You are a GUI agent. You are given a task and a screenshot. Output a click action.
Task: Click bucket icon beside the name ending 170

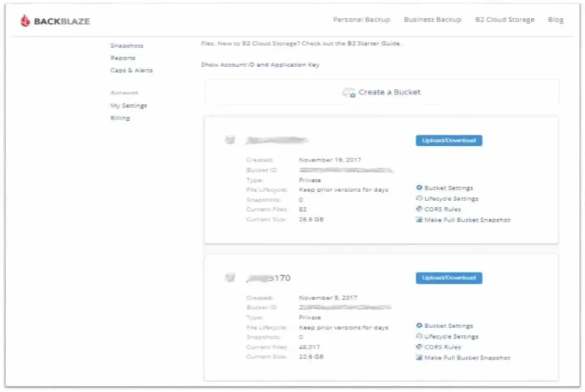coord(230,278)
